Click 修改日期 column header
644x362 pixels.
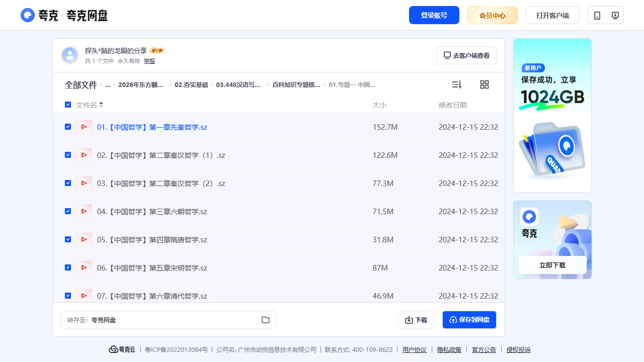pos(453,105)
